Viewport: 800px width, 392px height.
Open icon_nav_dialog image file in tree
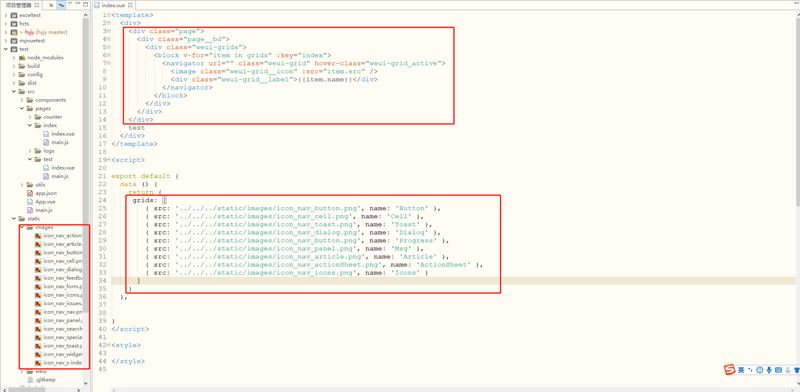coord(63,269)
